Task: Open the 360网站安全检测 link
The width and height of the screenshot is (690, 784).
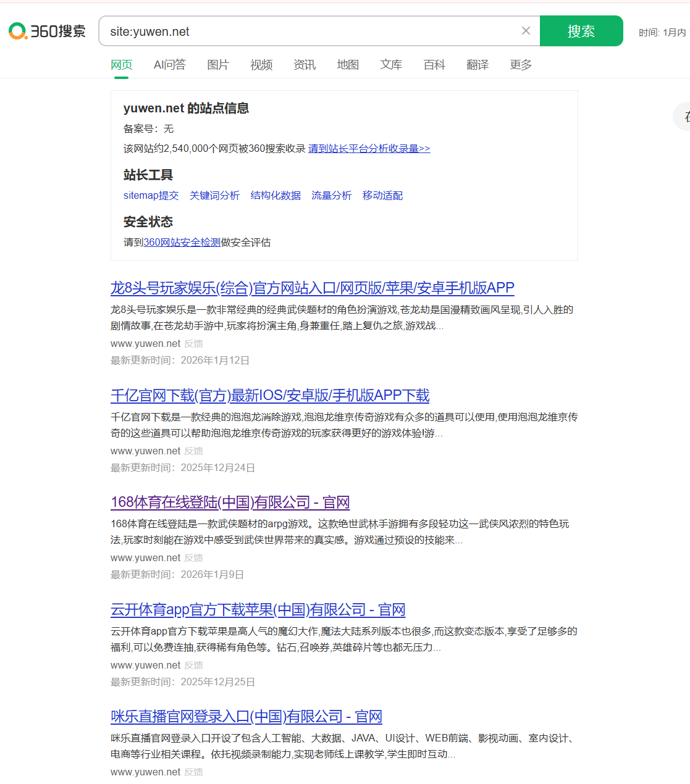Action: [182, 242]
